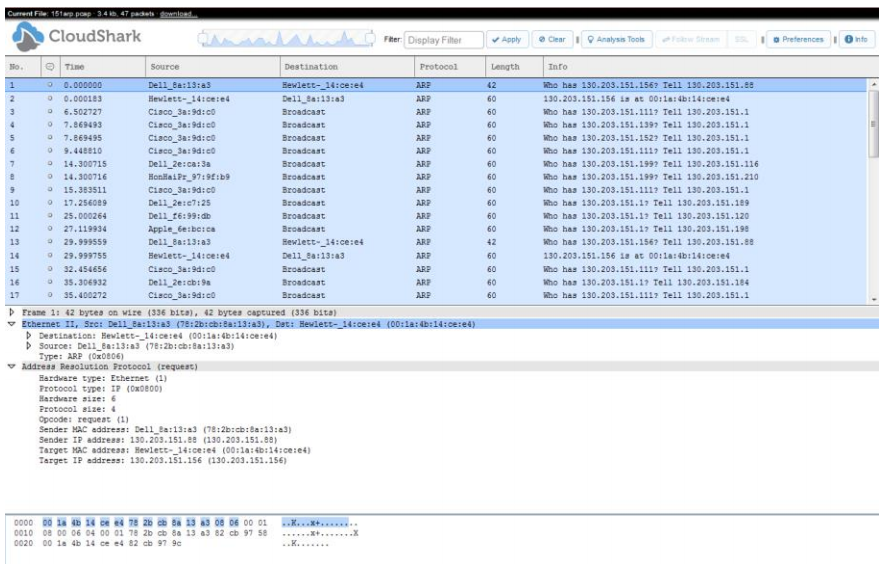Screen dimensions: 888x568
Task: Apply the display filter
Action: tap(507, 39)
